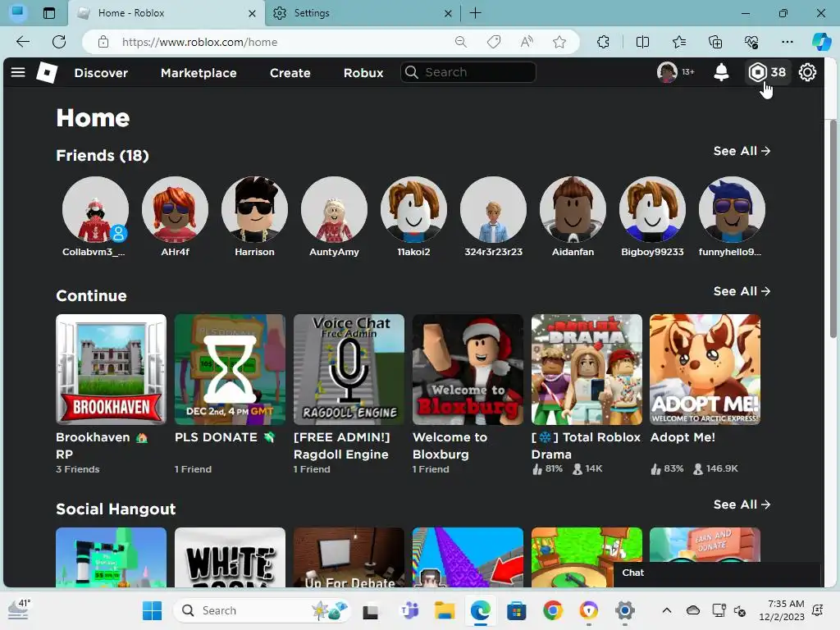Open Bigboy99233 friend avatar
Viewport: 840px width, 630px height.
[x=652, y=209]
